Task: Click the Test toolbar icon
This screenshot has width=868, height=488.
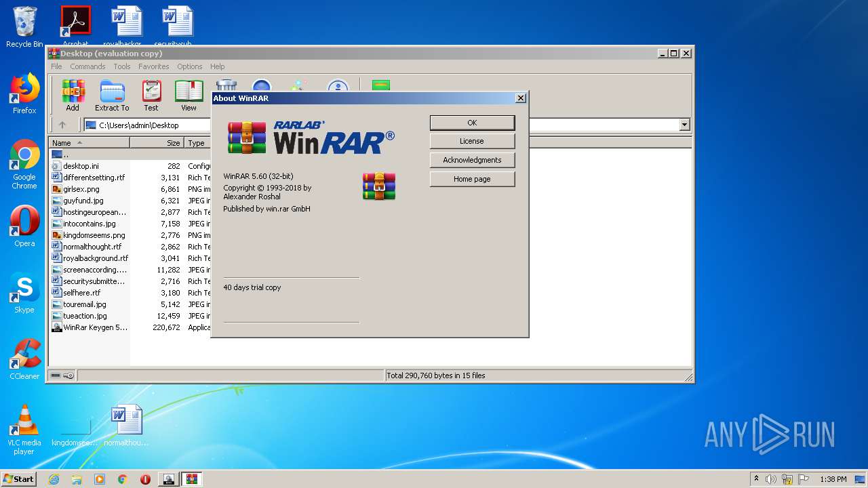Action: point(151,96)
